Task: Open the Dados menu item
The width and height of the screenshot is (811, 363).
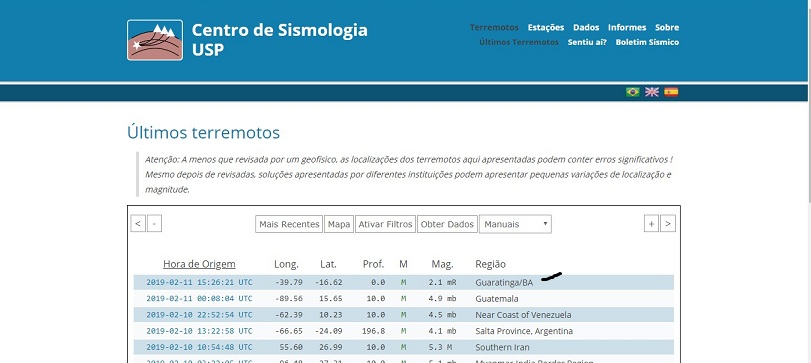Action: coord(586,27)
